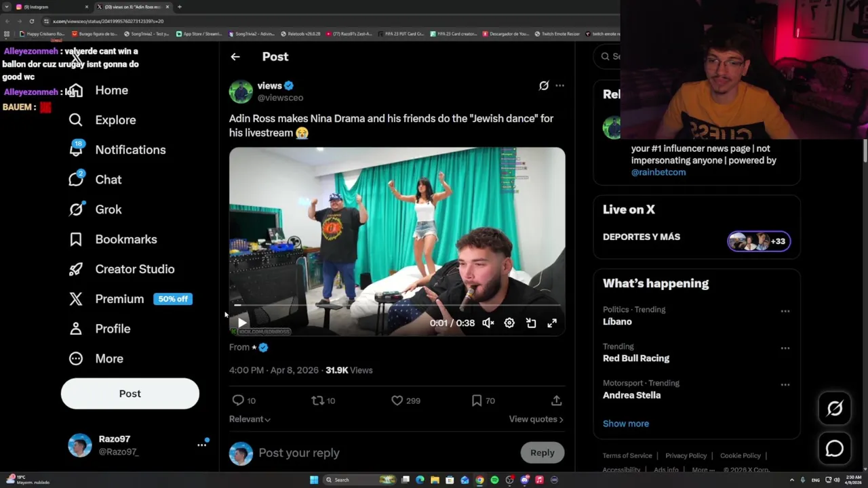Open Spotify from the taskbar
The image size is (868, 488).
tap(494, 480)
